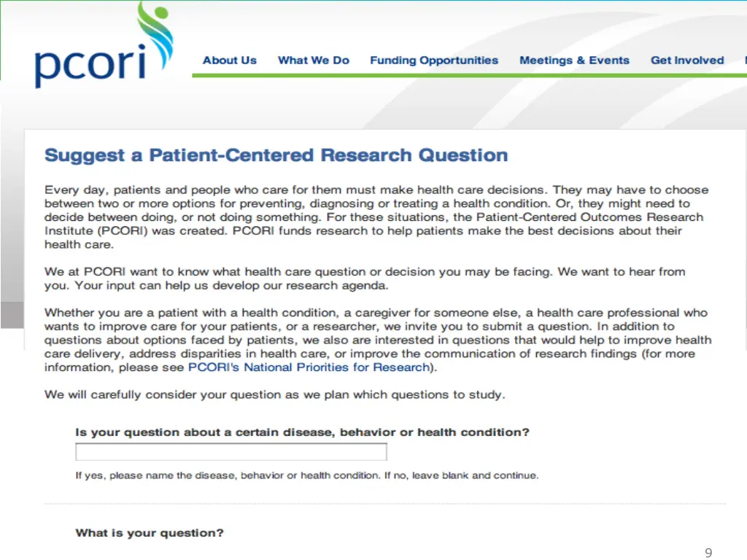The height and width of the screenshot is (560, 747).
Task: Click the disease or health condition text field
Action: tap(231, 452)
